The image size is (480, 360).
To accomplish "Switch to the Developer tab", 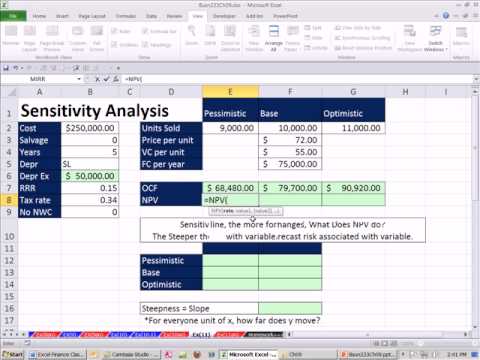I will pyautogui.click(x=224, y=16).
